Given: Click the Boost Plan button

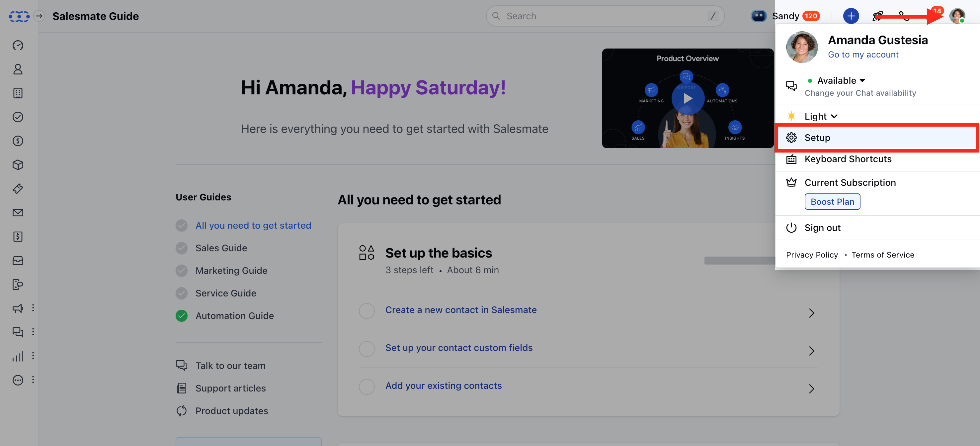Looking at the screenshot, I should (x=832, y=201).
